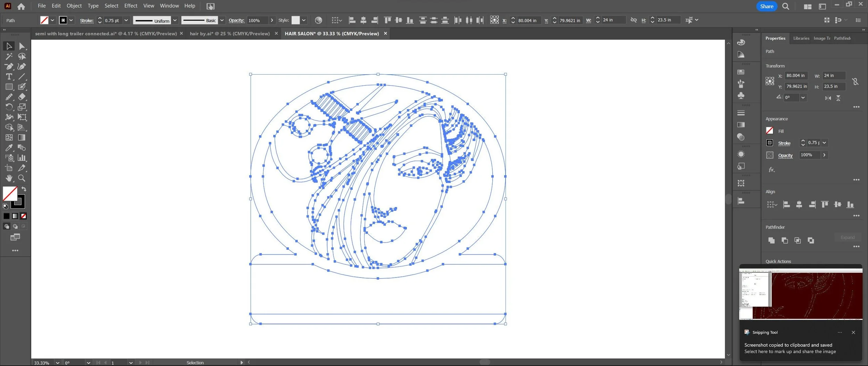Open the Effect menu
Viewport: 868px width, 366px height.
(x=131, y=6)
